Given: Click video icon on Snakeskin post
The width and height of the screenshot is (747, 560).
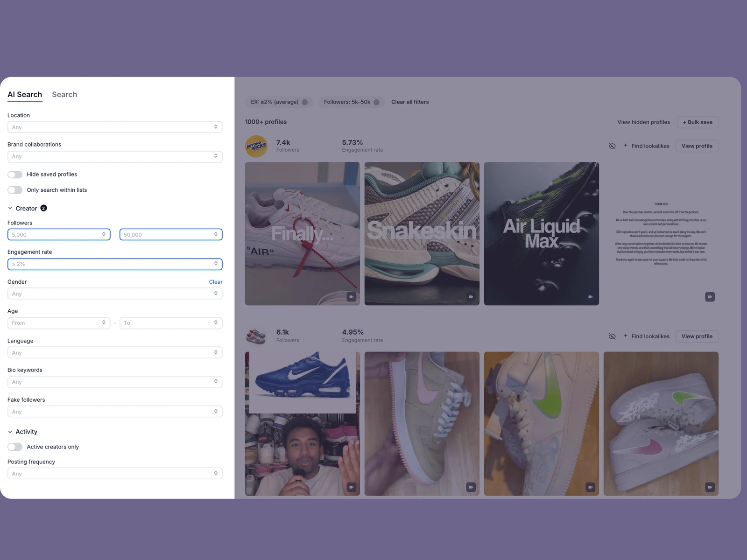Looking at the screenshot, I should 471,297.
